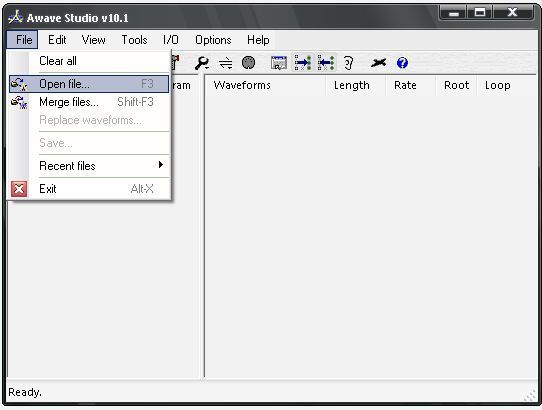542x410 pixels.
Task: Click the Ready. status bar text
Action: pyautogui.click(x=25, y=392)
